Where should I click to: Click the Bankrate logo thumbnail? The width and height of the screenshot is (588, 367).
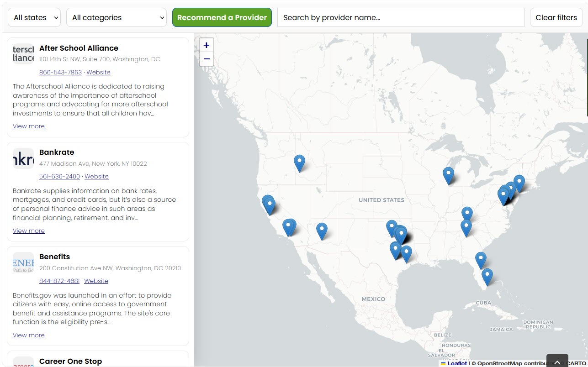pyautogui.click(x=23, y=158)
